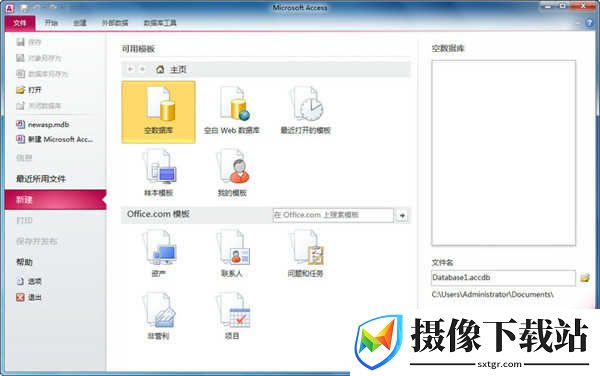The height and width of the screenshot is (376, 600).
Task: Select the 非营利 template category
Action: tap(158, 316)
